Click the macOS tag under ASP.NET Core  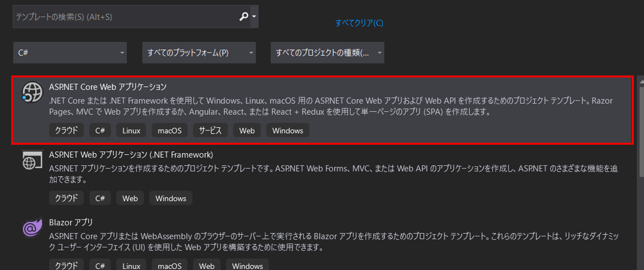click(169, 130)
